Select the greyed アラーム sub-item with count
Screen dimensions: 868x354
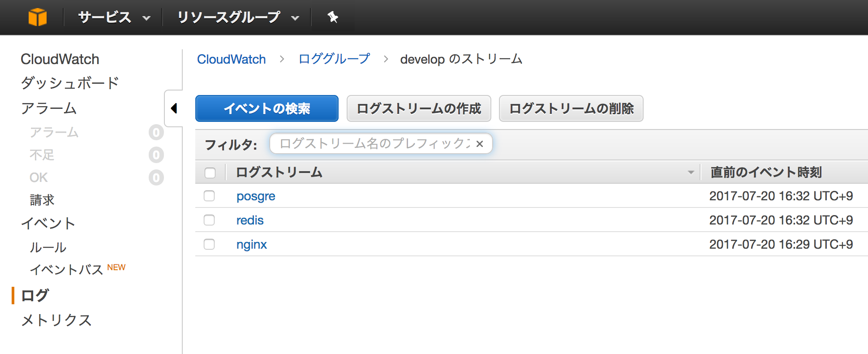pyautogui.click(x=54, y=132)
